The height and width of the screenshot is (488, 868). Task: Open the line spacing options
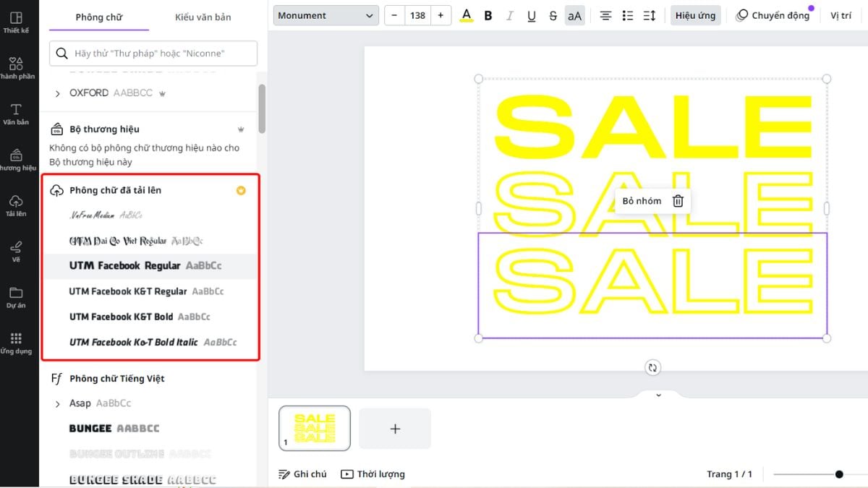point(650,15)
